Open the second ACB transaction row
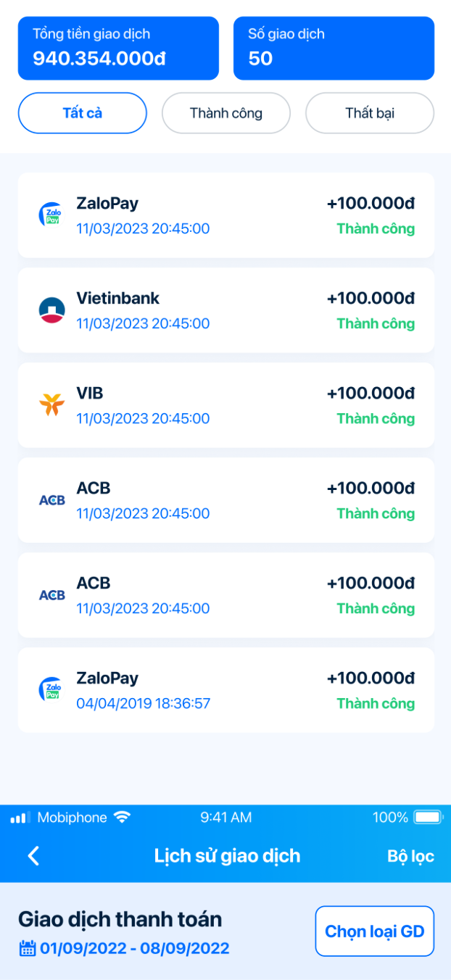The height and width of the screenshot is (980, 451). pyautogui.click(x=226, y=595)
